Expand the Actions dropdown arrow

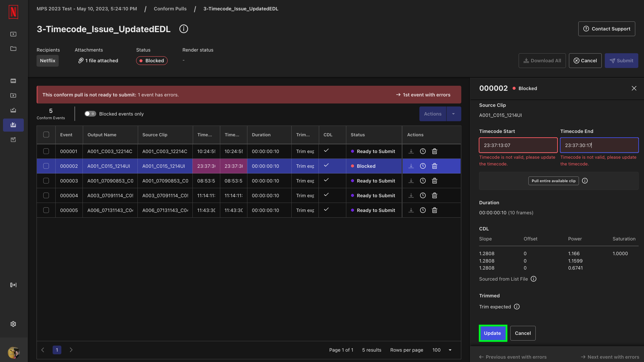point(454,114)
